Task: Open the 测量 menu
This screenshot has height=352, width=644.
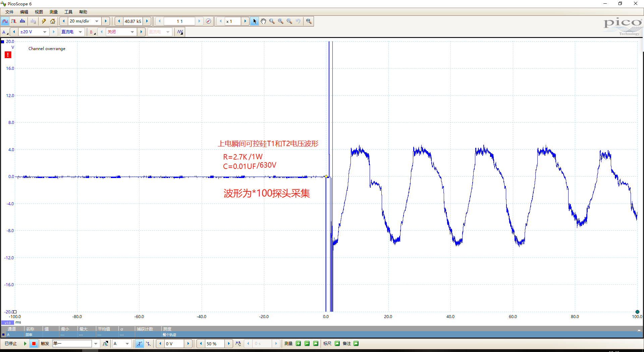Action: (53, 12)
